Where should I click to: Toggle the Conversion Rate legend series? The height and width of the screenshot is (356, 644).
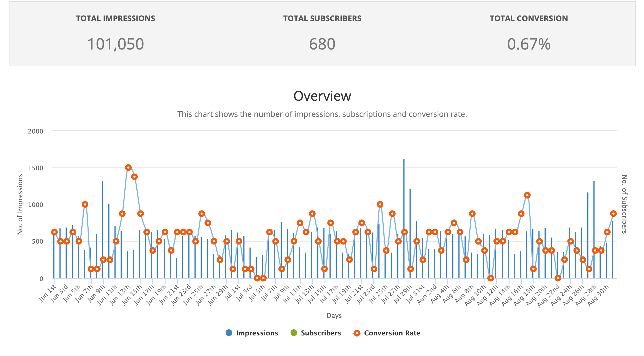[x=392, y=333]
